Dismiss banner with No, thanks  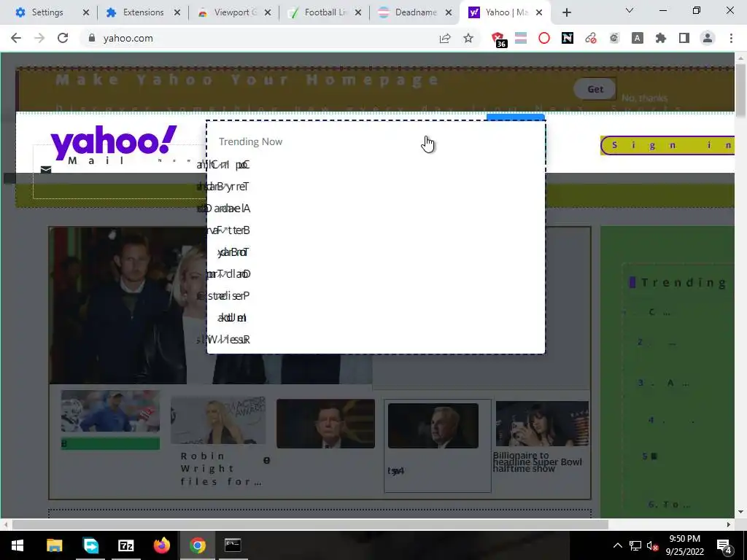(x=644, y=98)
